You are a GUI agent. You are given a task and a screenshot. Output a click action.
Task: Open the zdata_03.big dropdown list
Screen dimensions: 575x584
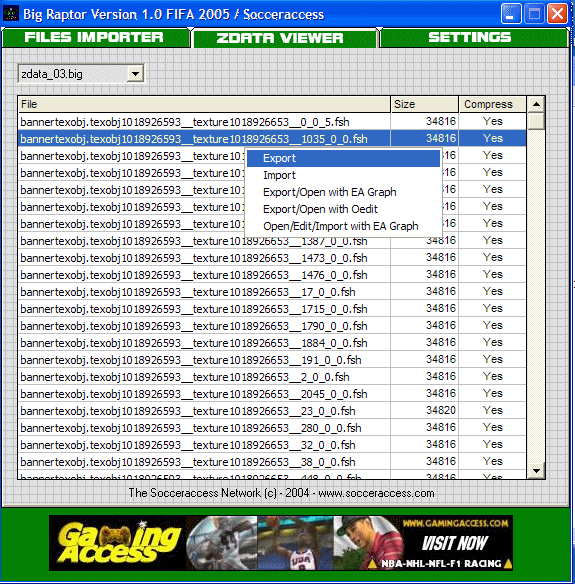pos(135,74)
